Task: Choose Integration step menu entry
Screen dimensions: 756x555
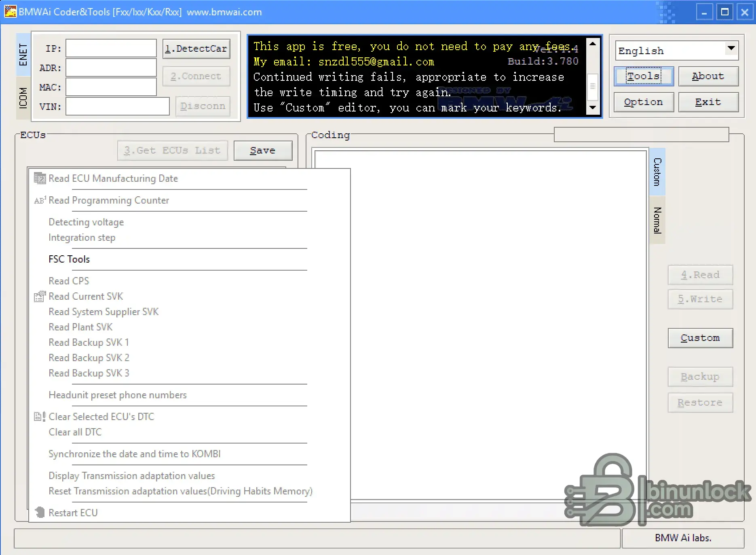Action: (82, 238)
